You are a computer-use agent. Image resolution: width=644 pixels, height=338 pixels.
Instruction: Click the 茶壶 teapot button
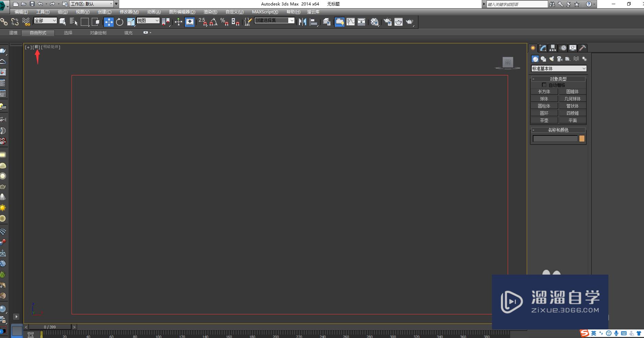pyautogui.click(x=544, y=120)
